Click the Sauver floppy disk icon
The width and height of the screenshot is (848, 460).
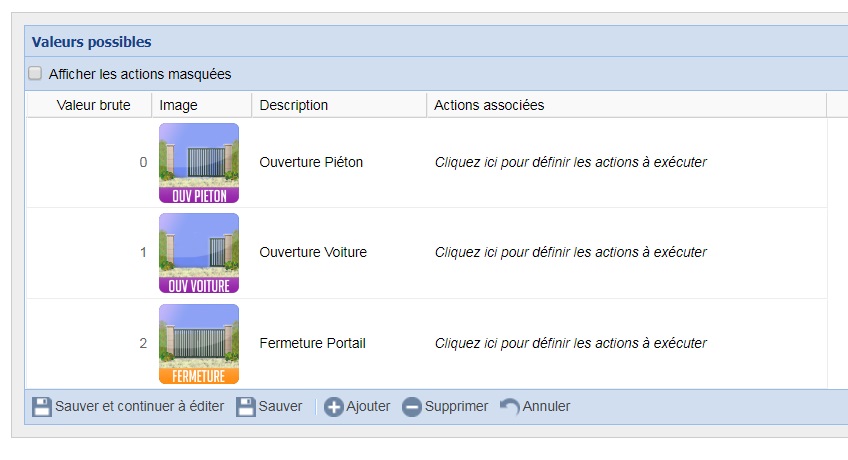[x=246, y=407]
